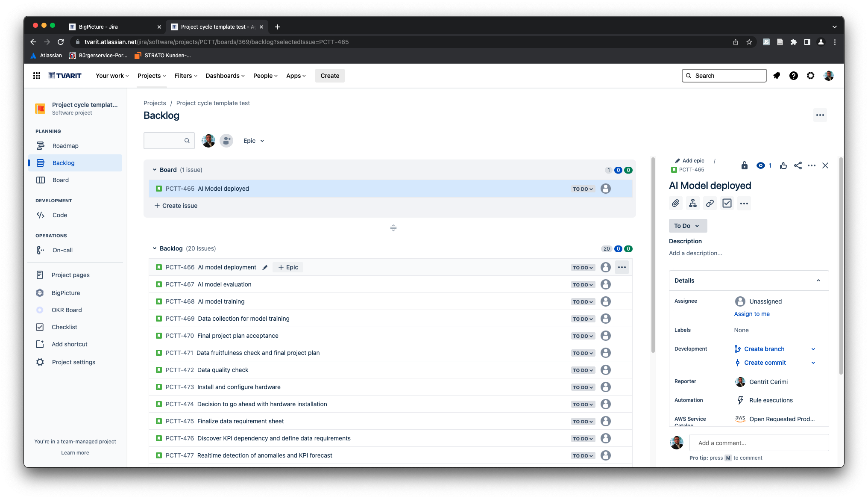Collapse the Details panel
Screen dimensions: 868x499
tap(818, 281)
